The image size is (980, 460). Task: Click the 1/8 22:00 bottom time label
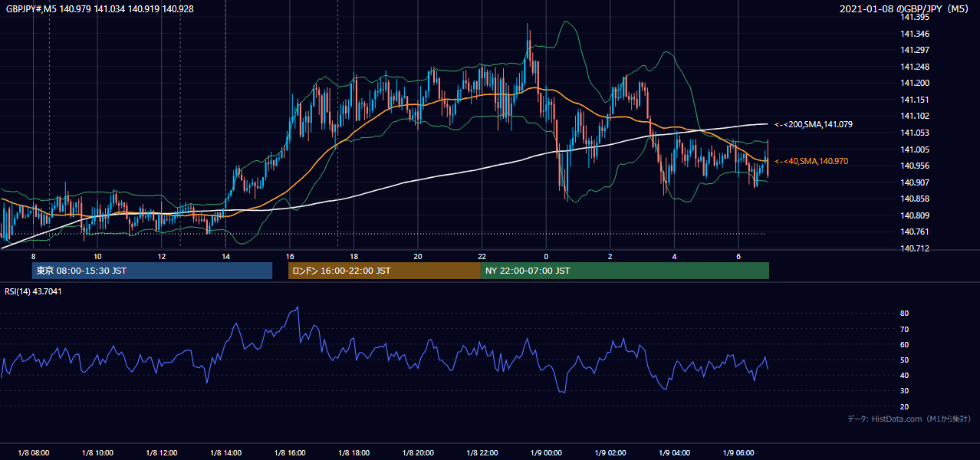[x=482, y=453]
